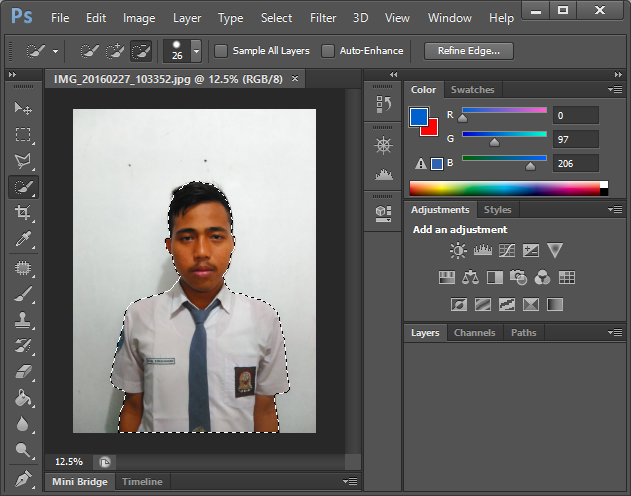Image resolution: width=631 pixels, height=496 pixels.
Task: Add Brightness/Contrast adjustment
Action: [x=458, y=251]
